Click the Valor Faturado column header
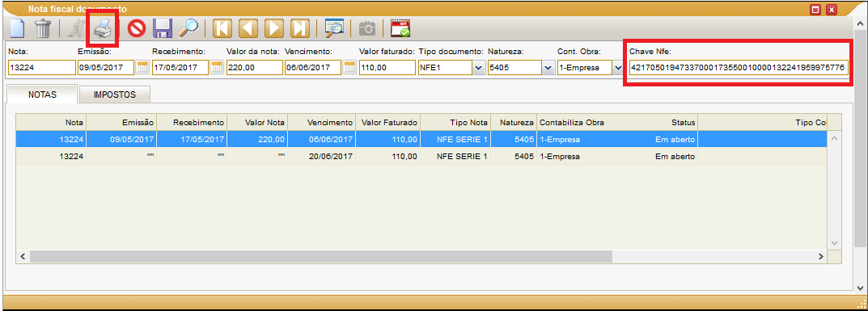868x311 pixels. 388,122
